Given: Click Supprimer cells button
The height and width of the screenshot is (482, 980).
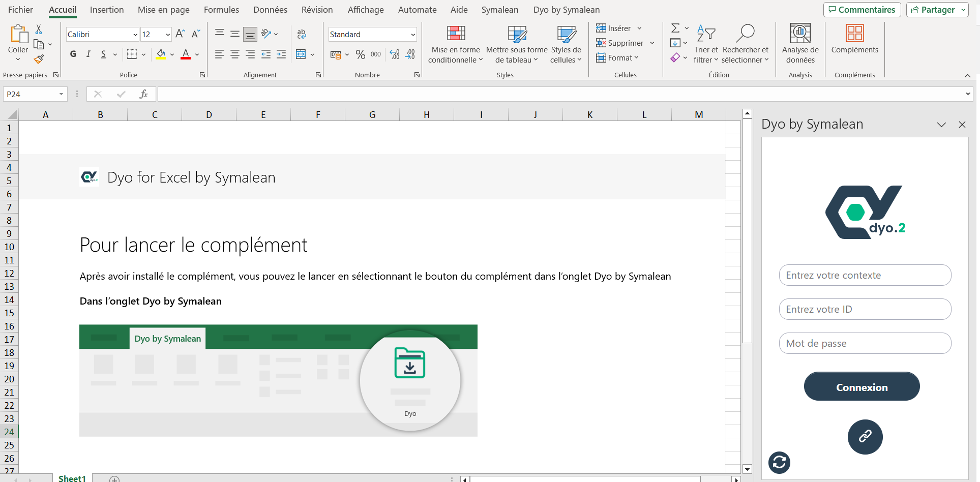Looking at the screenshot, I should 620,43.
